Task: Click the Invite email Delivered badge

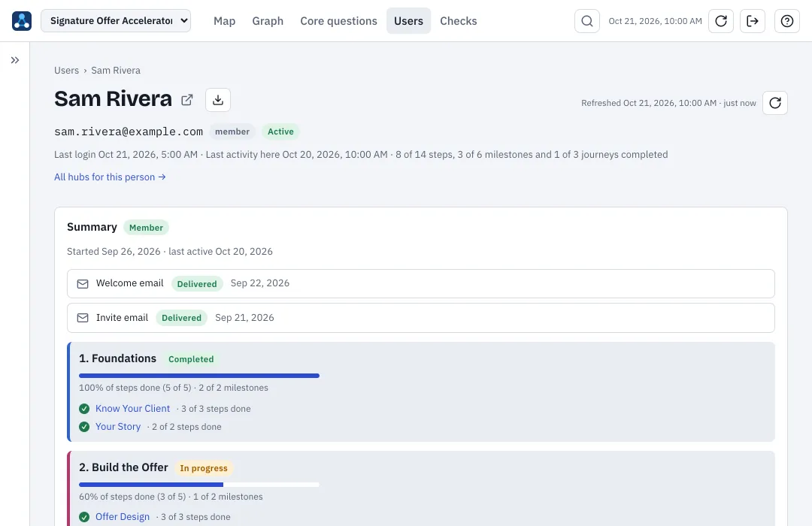Action: click(181, 318)
